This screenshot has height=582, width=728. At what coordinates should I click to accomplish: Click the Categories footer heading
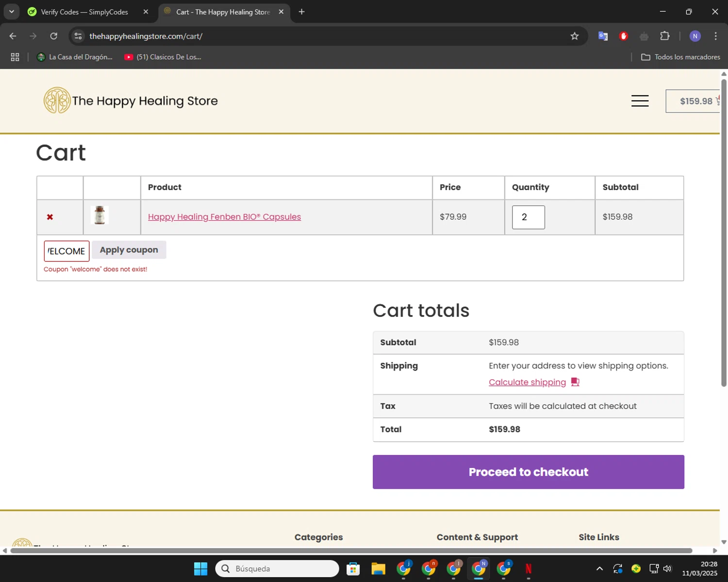tap(318, 537)
